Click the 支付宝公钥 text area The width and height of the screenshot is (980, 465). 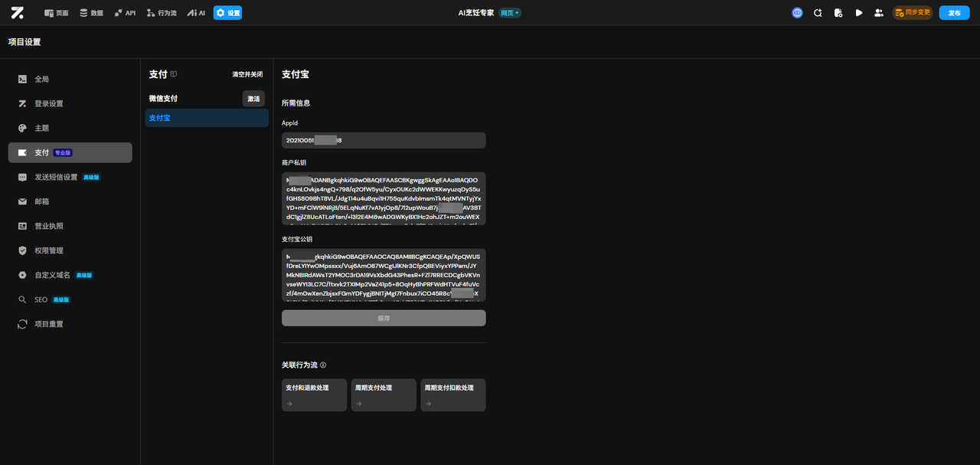pyautogui.click(x=384, y=275)
